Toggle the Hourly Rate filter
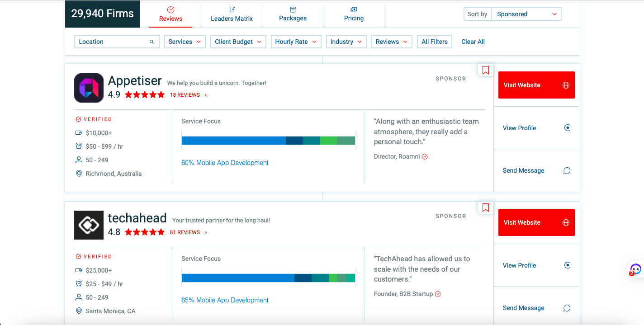644x325 pixels. pyautogui.click(x=296, y=41)
